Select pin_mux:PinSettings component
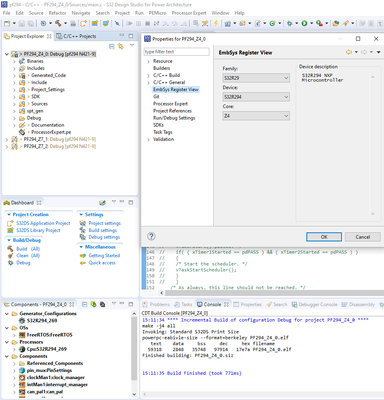This screenshot has width=384, height=400. click(49, 370)
